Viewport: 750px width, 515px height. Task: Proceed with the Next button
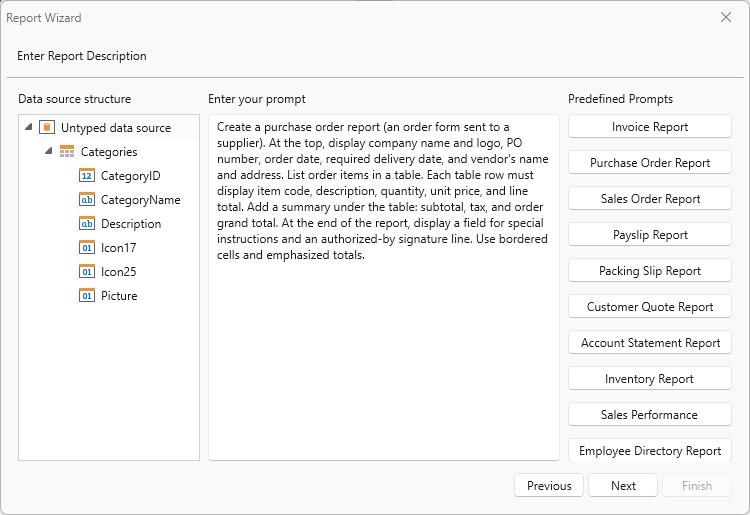click(x=623, y=485)
